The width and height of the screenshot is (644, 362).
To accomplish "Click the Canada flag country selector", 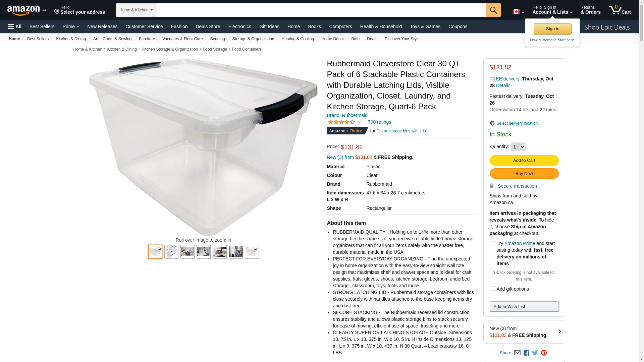I will click(518, 12).
